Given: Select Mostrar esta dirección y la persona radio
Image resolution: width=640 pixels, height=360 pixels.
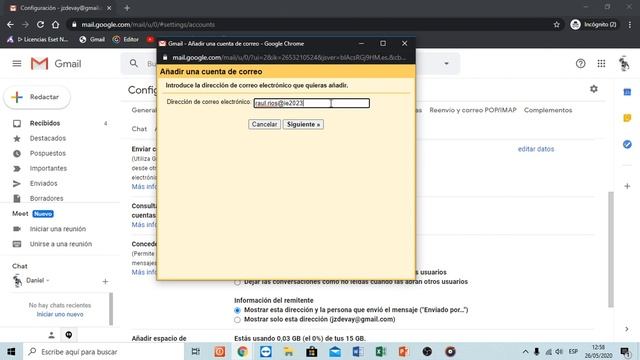Looking at the screenshot, I should (237, 311).
